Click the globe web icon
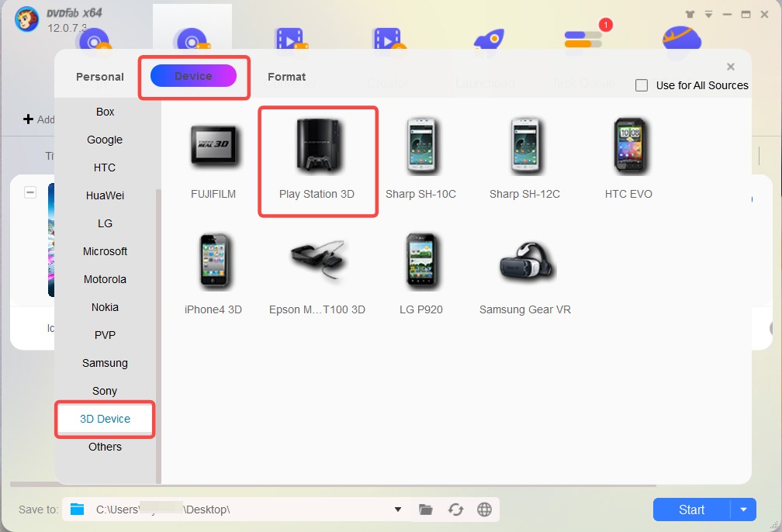This screenshot has height=532, width=782. [x=484, y=510]
